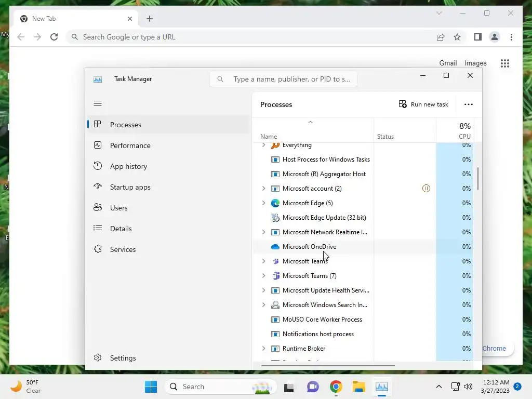Open Google apps grid icon
This screenshot has height=399, width=532.
point(505,63)
